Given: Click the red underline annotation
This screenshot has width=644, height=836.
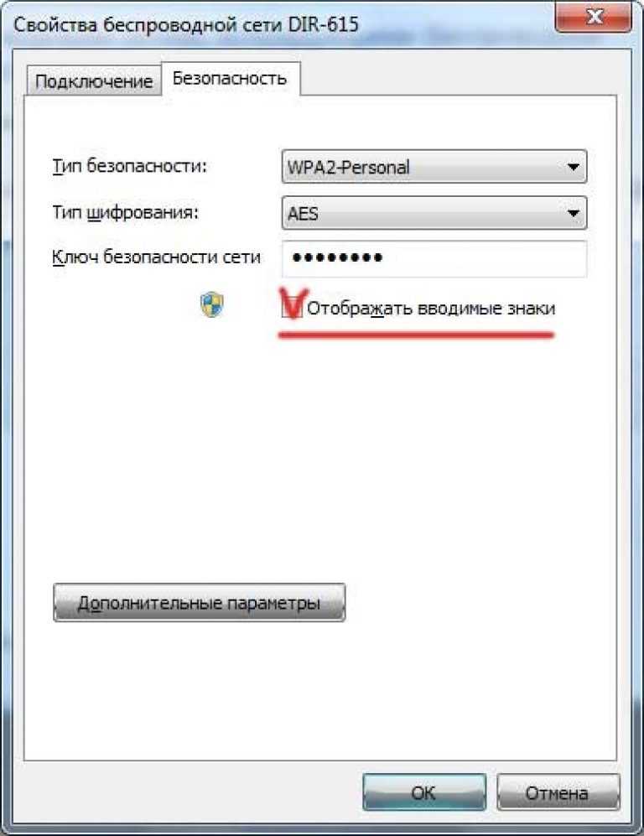Looking at the screenshot, I should pos(417,335).
